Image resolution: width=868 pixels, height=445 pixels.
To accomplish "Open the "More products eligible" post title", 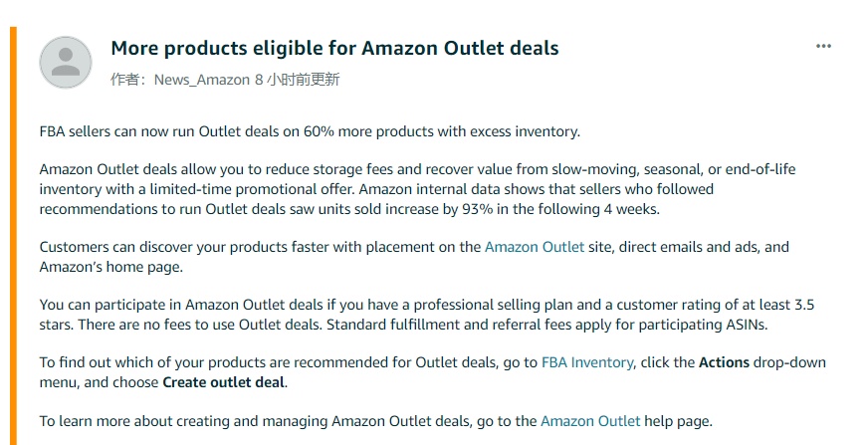I will point(334,48).
